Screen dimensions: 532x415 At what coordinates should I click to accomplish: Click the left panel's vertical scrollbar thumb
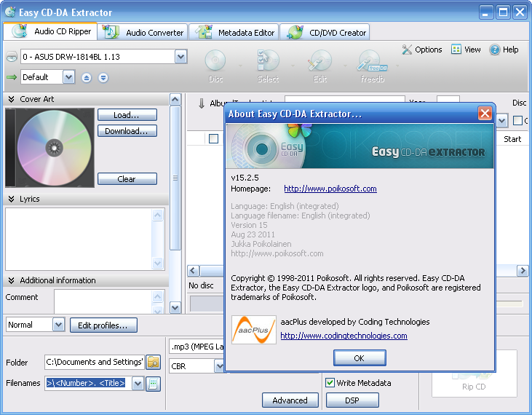(x=175, y=178)
